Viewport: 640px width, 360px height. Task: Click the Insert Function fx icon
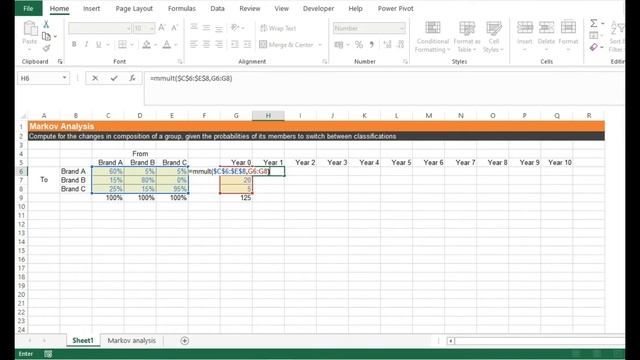(132, 78)
